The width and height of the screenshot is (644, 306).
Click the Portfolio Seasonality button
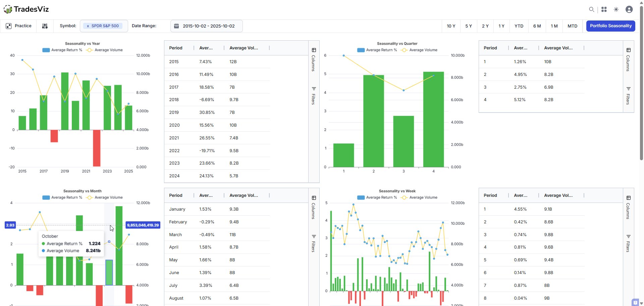coord(610,26)
